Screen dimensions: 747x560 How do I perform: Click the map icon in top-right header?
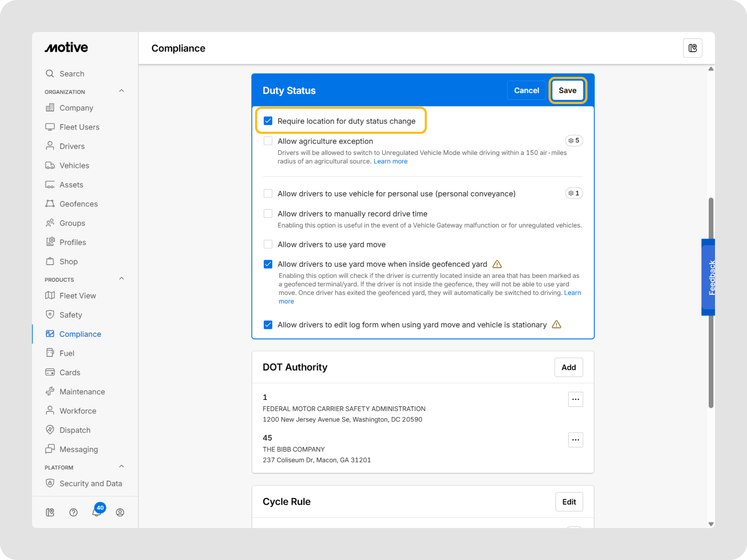pos(692,48)
